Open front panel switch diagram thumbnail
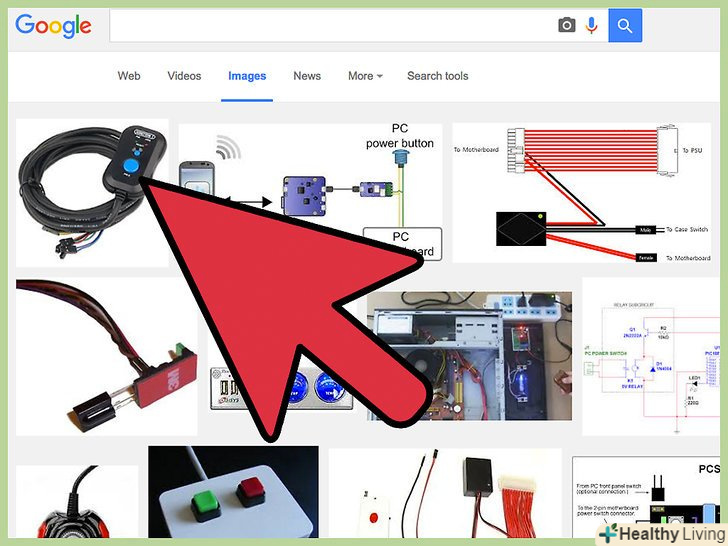 point(646,497)
